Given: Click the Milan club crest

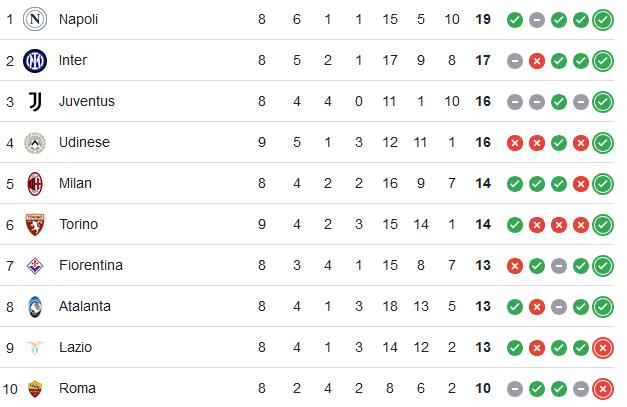Looking at the screenshot, I should [x=35, y=184].
